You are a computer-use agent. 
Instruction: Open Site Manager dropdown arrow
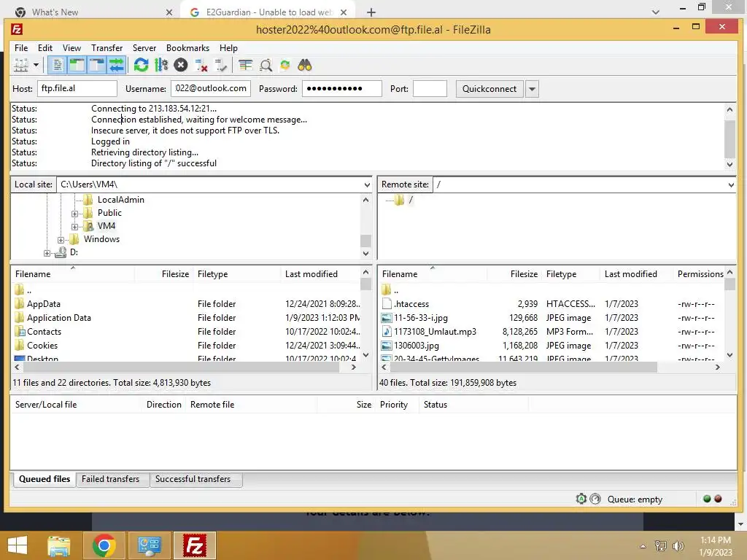pos(36,65)
